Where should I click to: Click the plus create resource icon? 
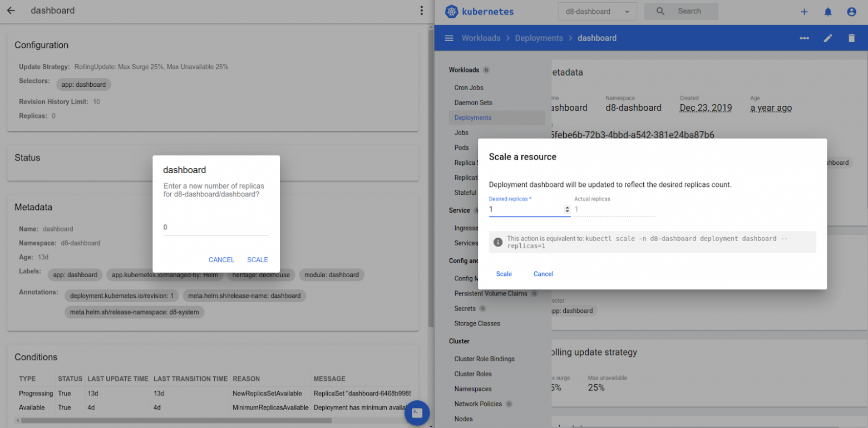tap(804, 12)
